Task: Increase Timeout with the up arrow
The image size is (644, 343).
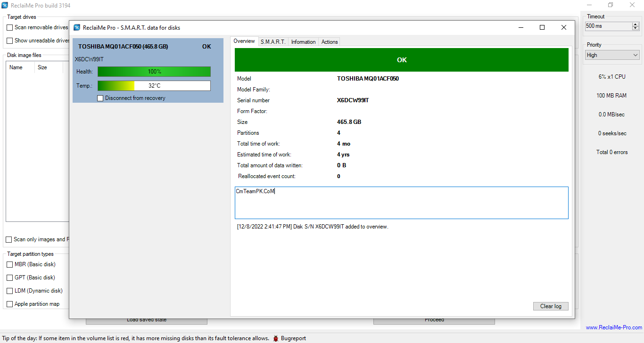Action: click(x=636, y=24)
